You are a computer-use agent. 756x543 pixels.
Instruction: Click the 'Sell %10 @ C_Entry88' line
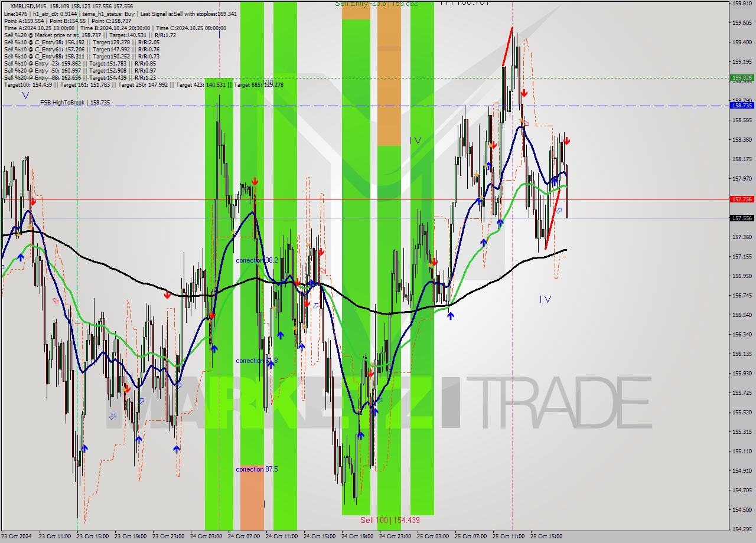(82, 57)
